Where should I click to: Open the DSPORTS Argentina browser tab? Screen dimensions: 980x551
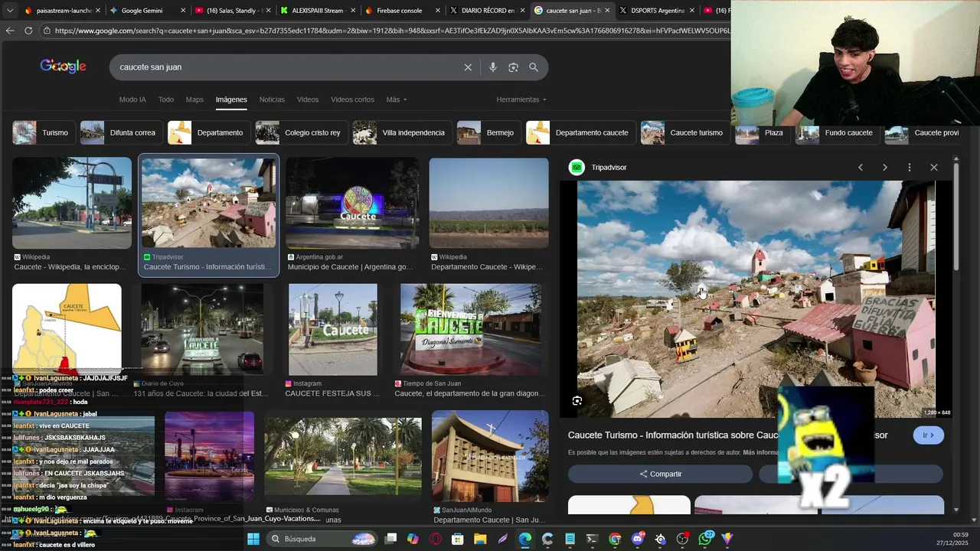[656, 11]
